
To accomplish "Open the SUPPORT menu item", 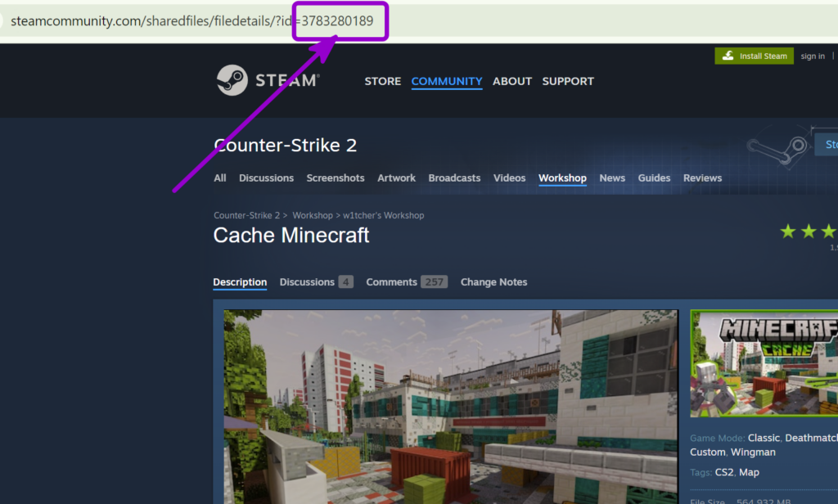I will 568,81.
